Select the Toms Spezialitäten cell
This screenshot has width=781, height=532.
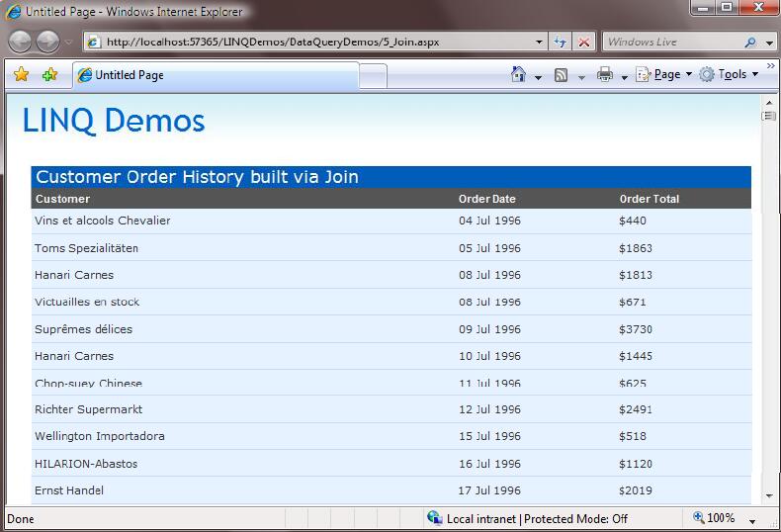click(86, 248)
